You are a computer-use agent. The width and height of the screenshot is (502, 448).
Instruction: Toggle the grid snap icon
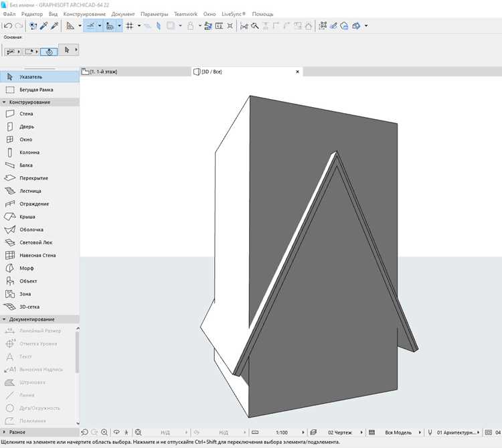click(x=130, y=26)
